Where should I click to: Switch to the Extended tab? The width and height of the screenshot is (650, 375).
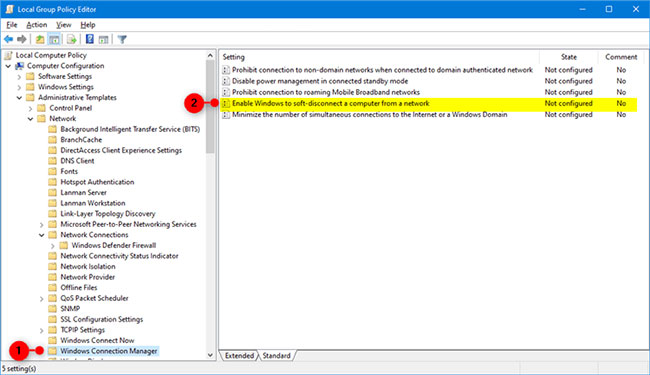click(239, 356)
